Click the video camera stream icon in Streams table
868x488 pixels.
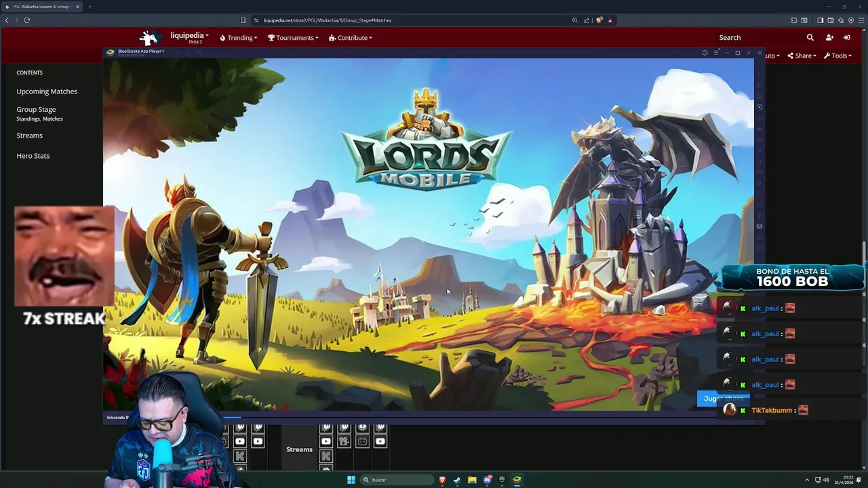344,442
